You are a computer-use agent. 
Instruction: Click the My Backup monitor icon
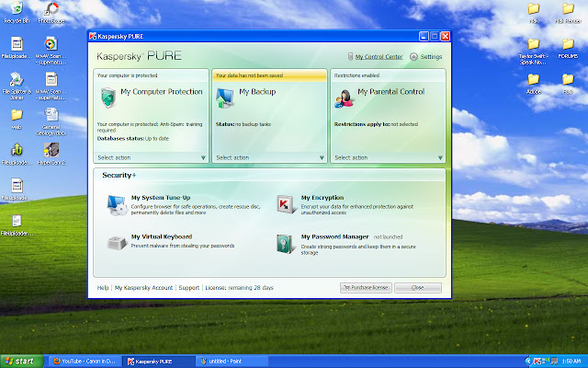pos(225,98)
